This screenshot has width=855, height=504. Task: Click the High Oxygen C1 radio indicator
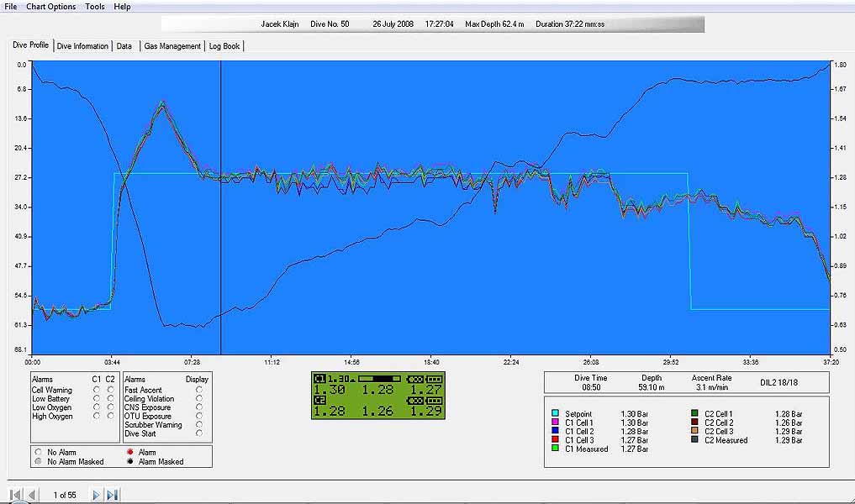coord(97,416)
